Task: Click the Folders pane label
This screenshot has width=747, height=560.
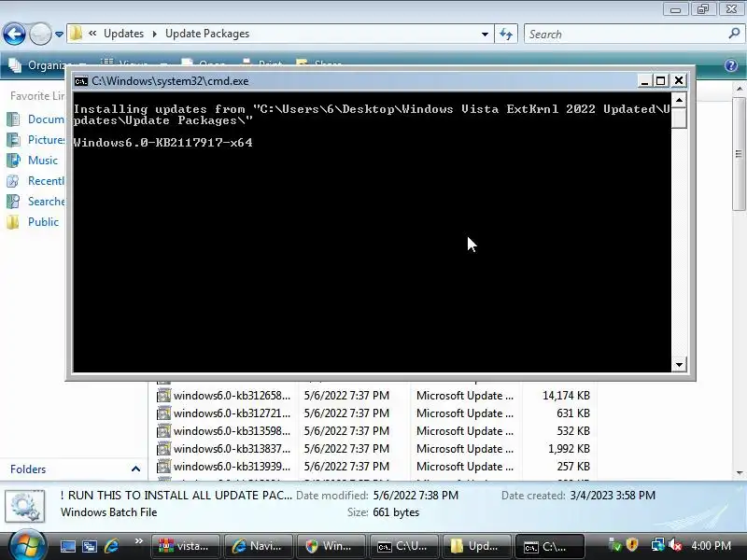Action: (x=28, y=469)
